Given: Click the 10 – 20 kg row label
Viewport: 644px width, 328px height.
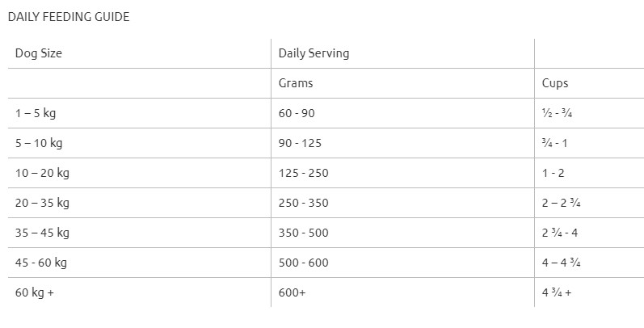Looking at the screenshot, I should 42,173.
